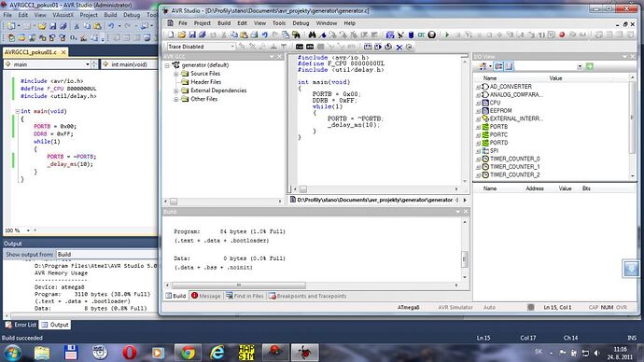Collapse the int main code outline block

[18, 111]
